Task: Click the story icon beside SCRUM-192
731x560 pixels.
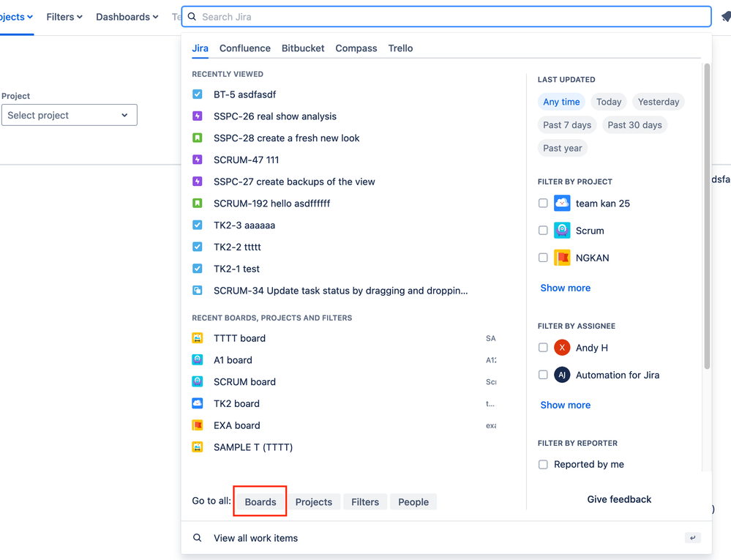Action: point(198,204)
